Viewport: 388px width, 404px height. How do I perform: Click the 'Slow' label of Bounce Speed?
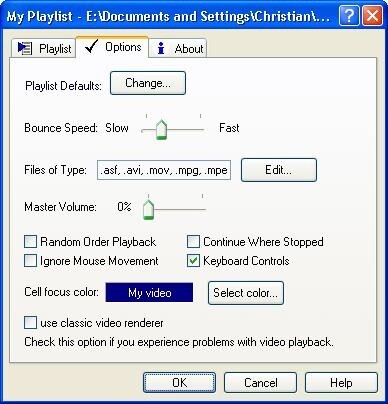pos(117,128)
